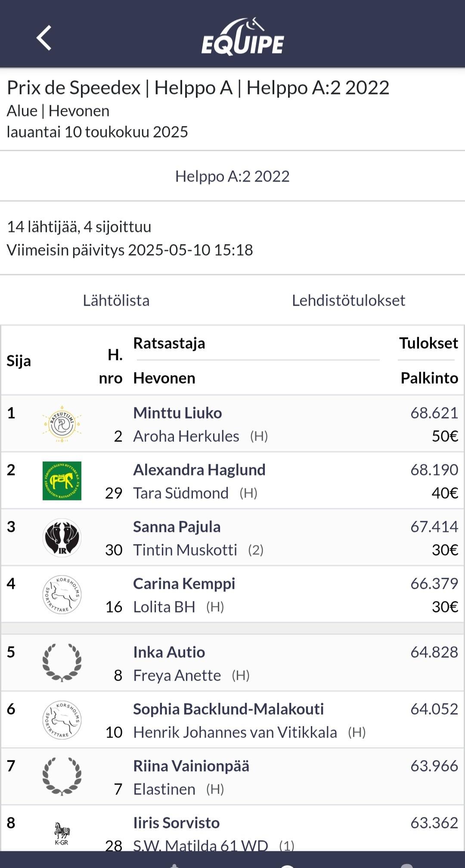Switch to the Lähtölista tab
This screenshot has height=868, width=465.
(116, 300)
